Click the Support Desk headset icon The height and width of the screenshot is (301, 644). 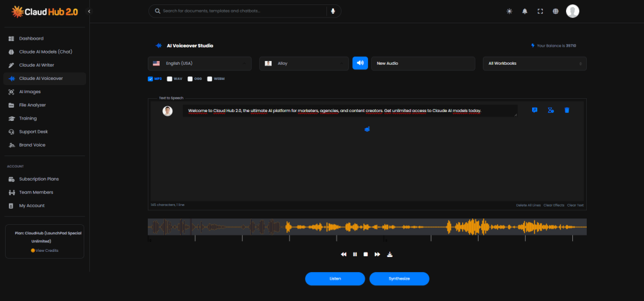pyautogui.click(x=11, y=132)
